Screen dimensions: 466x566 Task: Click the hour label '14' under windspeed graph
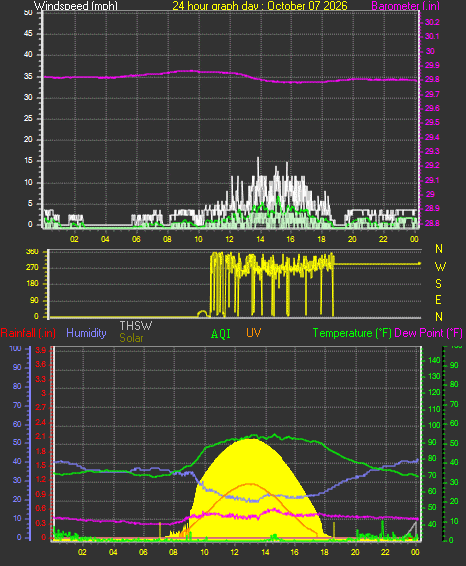click(260, 239)
